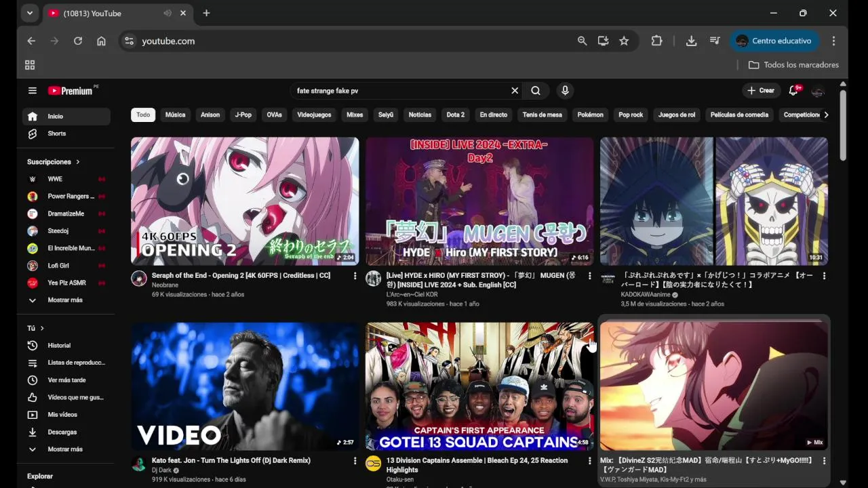This screenshot has height=488, width=868.
Task: Show more filter chips with arrow
Action: click(x=825, y=115)
